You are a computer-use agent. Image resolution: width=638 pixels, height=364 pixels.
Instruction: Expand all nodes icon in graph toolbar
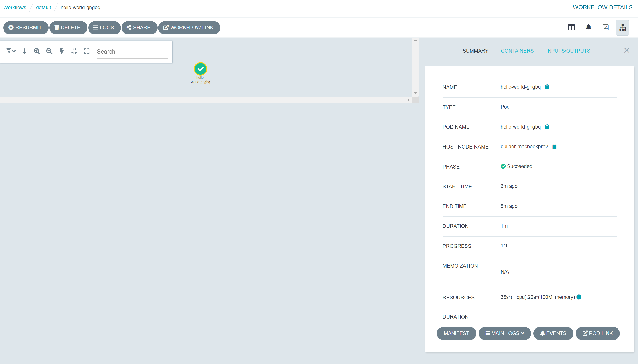[87, 51]
